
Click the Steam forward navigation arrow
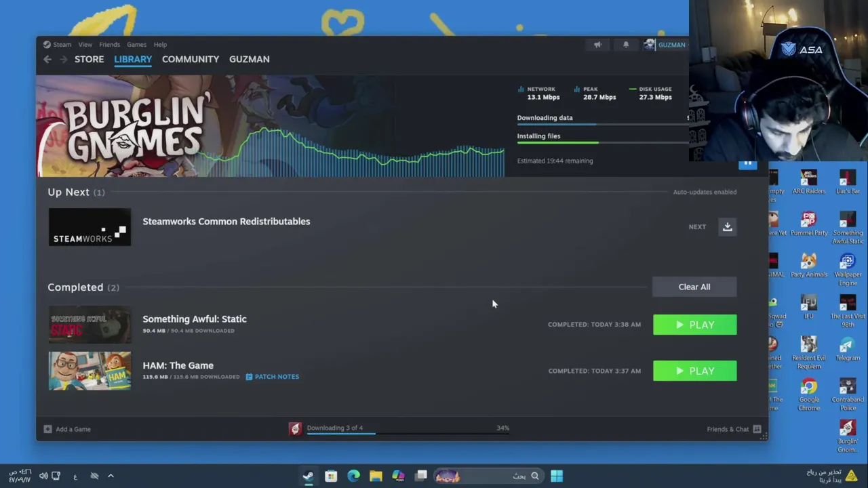pos(63,60)
